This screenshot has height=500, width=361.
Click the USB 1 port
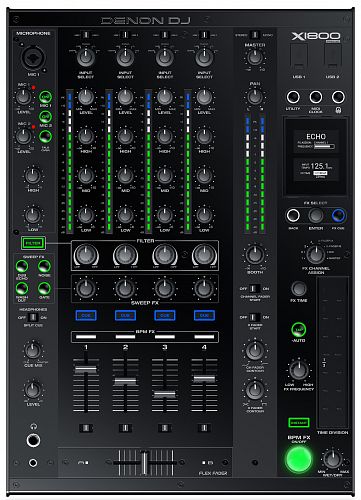[x=299, y=56]
